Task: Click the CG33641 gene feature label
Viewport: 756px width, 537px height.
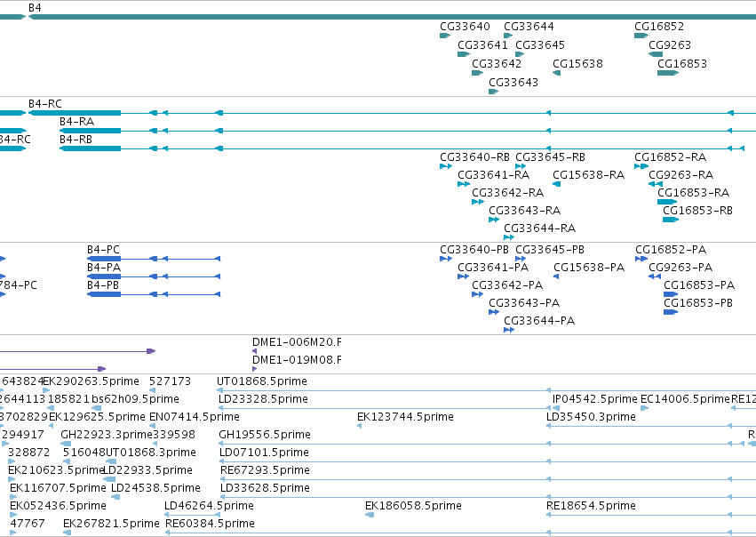Action: (x=482, y=44)
